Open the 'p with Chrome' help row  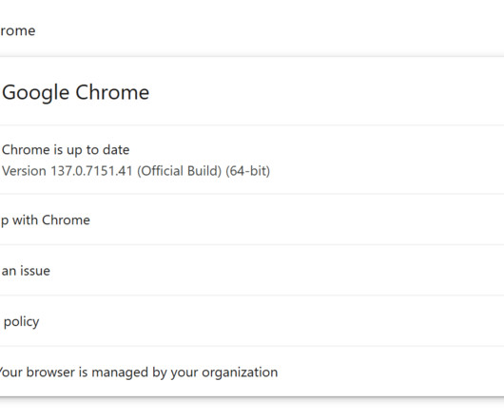click(x=252, y=220)
